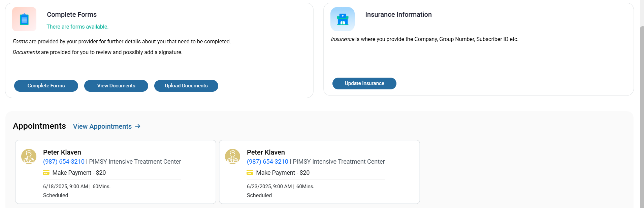Click Make Payment - $20 on the 6/23/2025 appointment
The height and width of the screenshot is (208, 644).
283,172
